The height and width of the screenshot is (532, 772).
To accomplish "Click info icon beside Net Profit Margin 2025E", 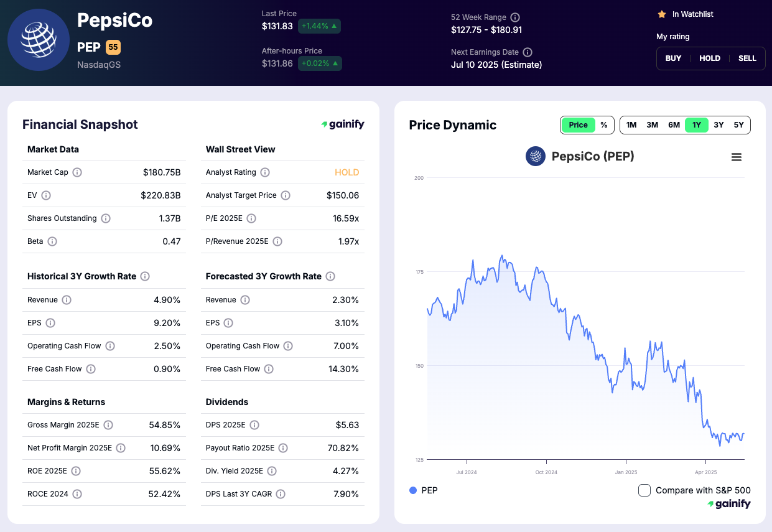I will point(121,448).
